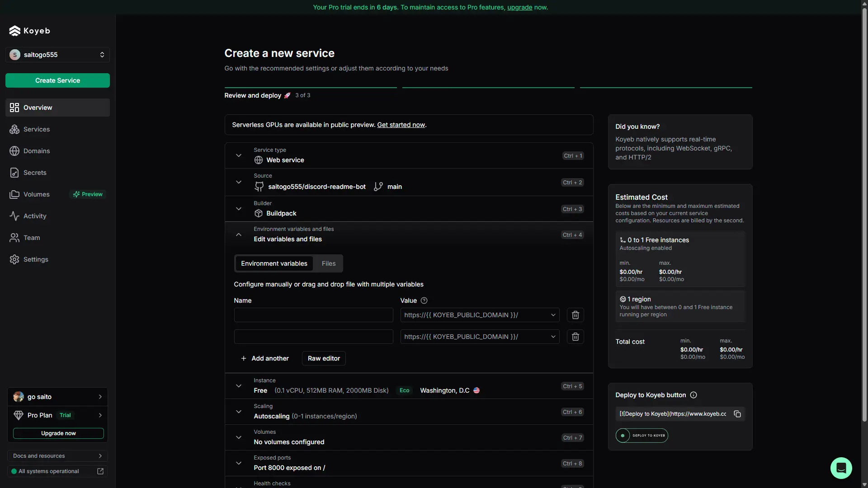Click the git branch icon beside main
868x488 pixels.
click(x=378, y=187)
